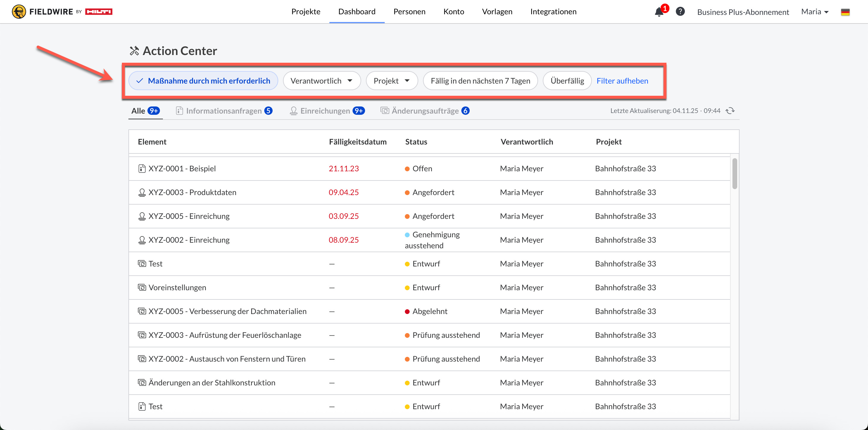Open the Projekt filter dropdown
This screenshot has width=868, height=430.
pyautogui.click(x=392, y=81)
